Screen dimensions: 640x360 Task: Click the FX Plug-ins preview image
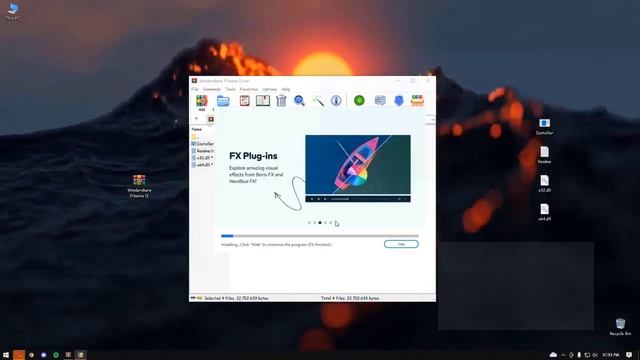pyautogui.click(x=358, y=169)
